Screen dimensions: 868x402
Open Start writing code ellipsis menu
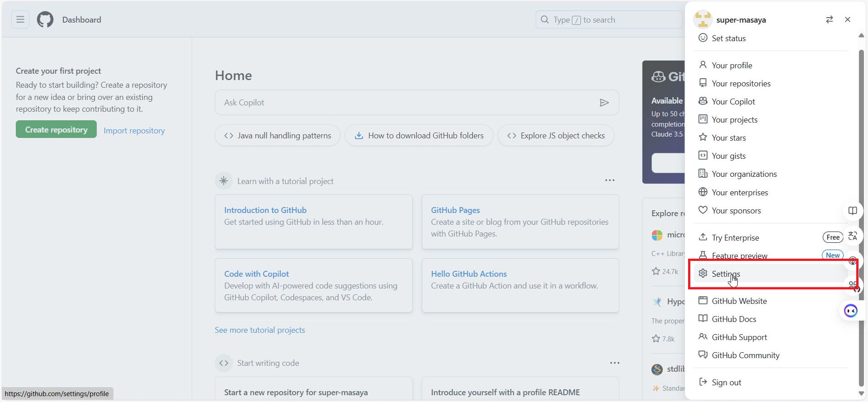coord(614,363)
